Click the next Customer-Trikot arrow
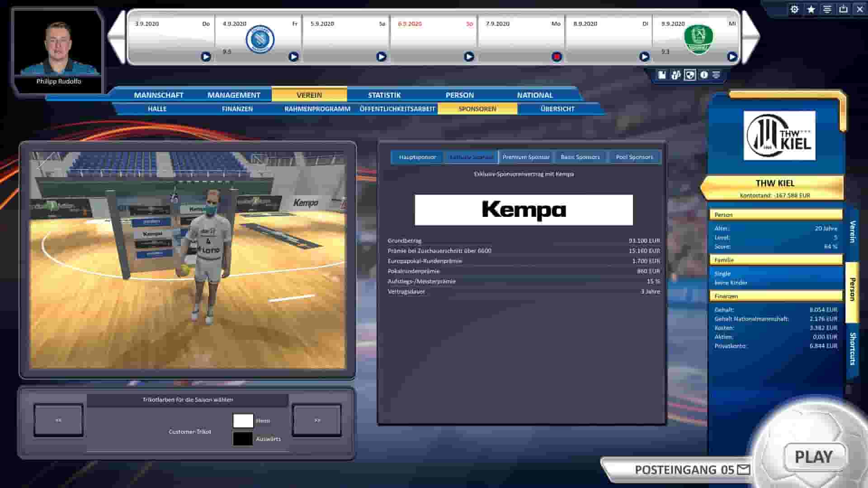Viewport: 868px width, 488px height. coord(316,420)
